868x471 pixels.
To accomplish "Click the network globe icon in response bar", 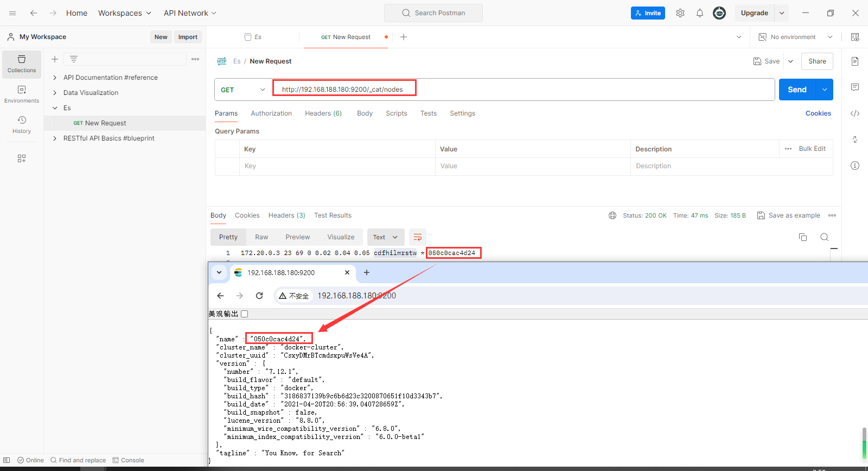I will point(612,215).
